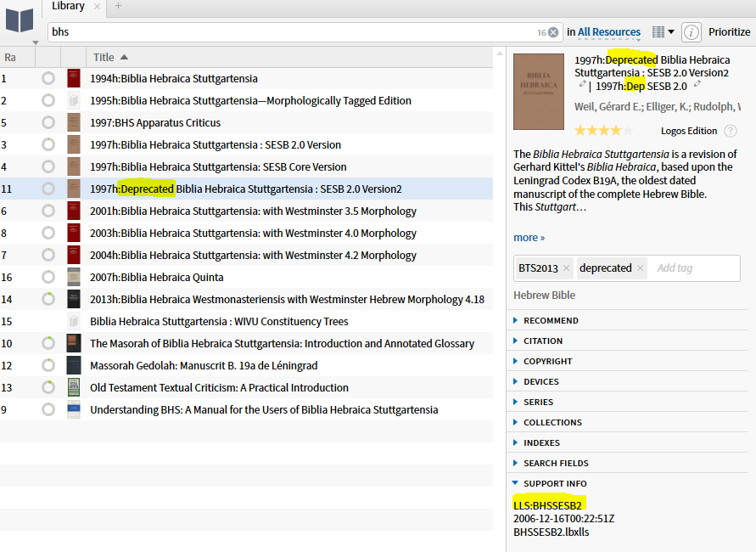
Task: Toggle the circle for Westminster 4.2 Morphology row
Action: point(48,255)
